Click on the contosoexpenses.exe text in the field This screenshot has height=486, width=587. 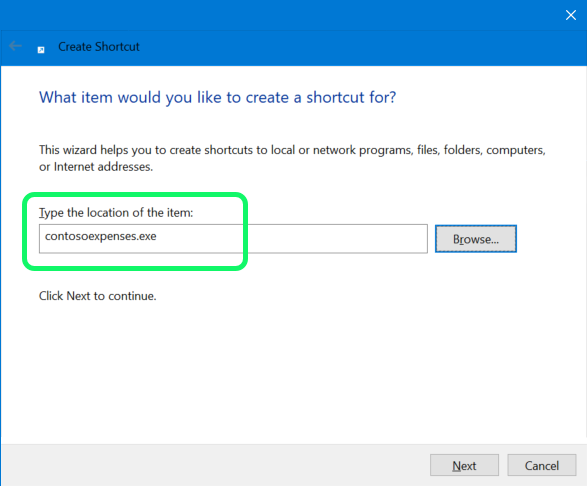pos(101,236)
